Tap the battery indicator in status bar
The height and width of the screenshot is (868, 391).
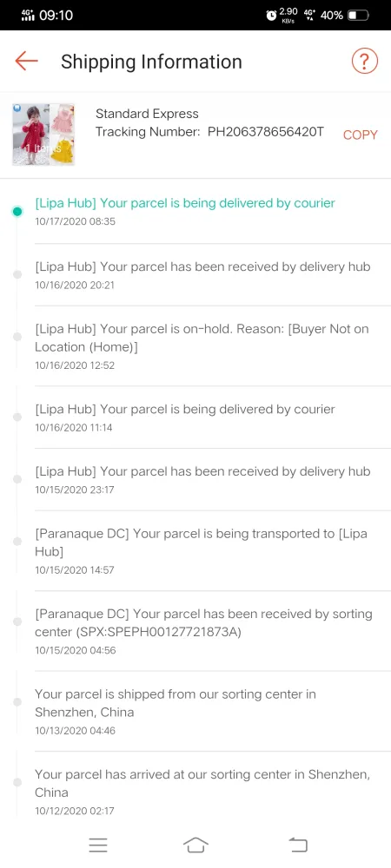358,16
